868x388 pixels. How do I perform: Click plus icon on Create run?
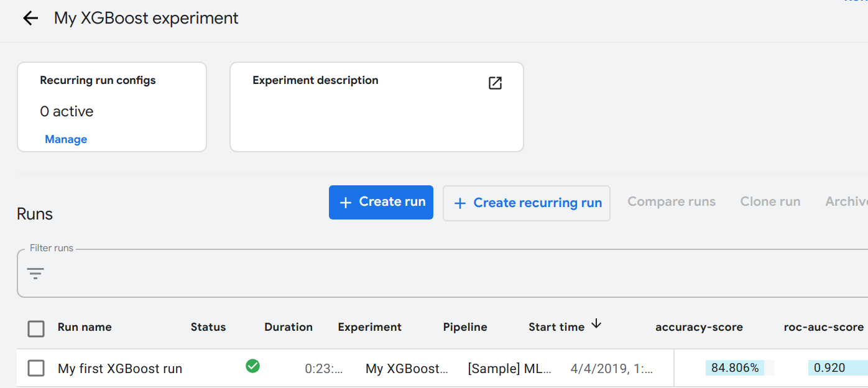(345, 203)
